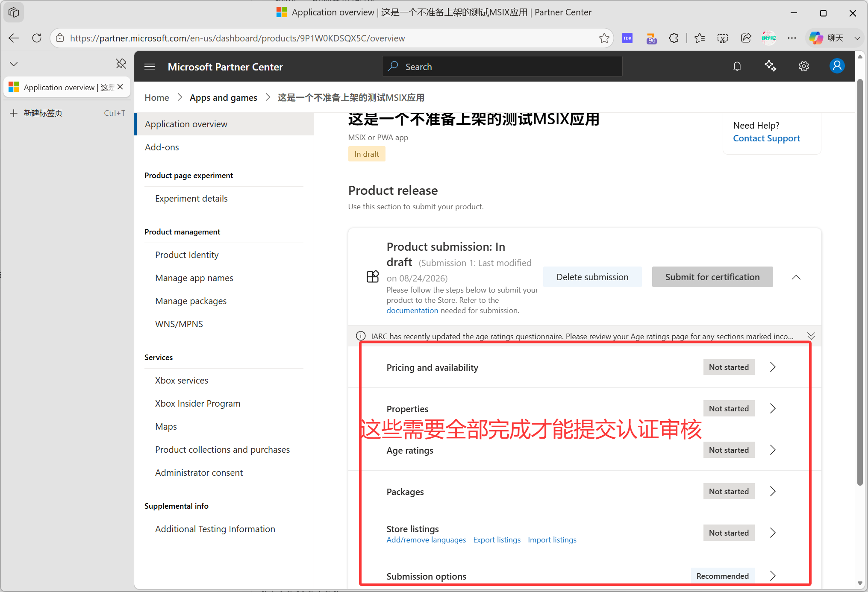Screen dimensions: 868x592
Task: Expand the IARC age ratings notice
Action: pyautogui.click(x=811, y=336)
